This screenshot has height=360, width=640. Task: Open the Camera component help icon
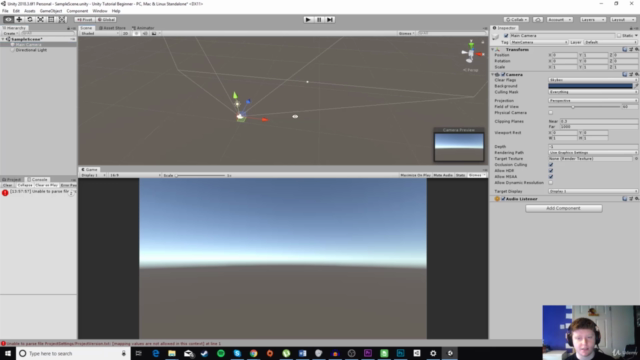624,74
